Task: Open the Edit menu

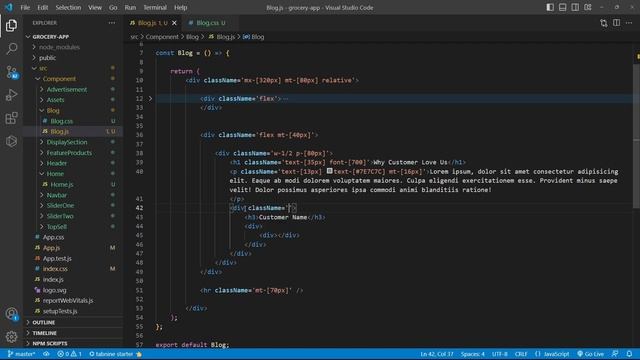Action: [x=42, y=7]
